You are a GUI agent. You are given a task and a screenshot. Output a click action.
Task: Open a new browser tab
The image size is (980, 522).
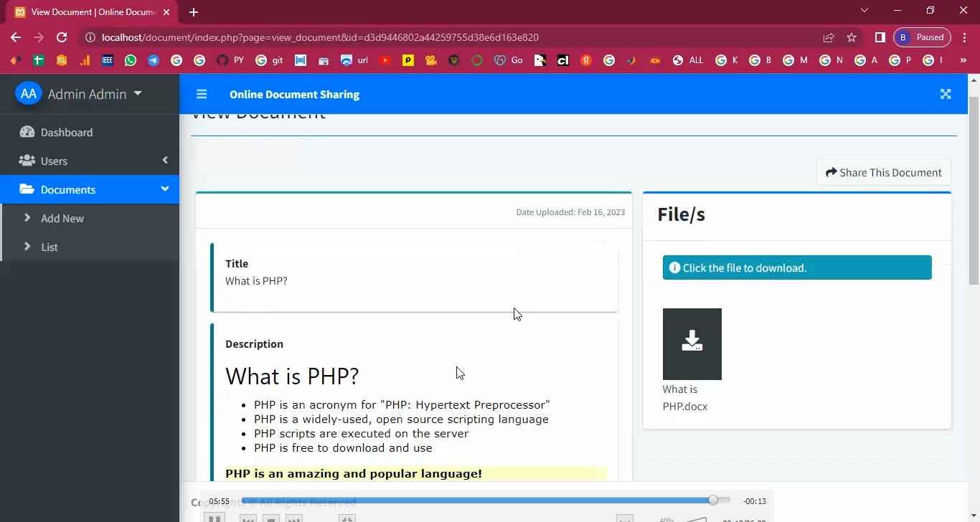pos(194,11)
